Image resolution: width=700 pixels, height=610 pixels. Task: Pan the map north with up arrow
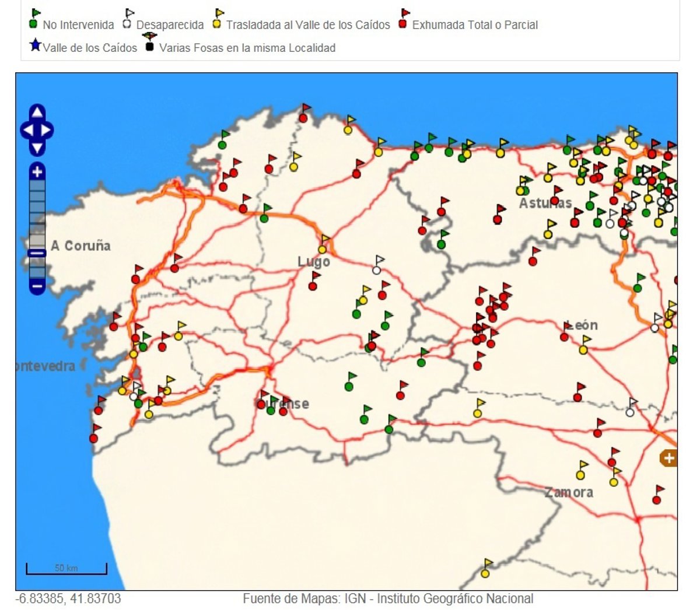pos(37,113)
